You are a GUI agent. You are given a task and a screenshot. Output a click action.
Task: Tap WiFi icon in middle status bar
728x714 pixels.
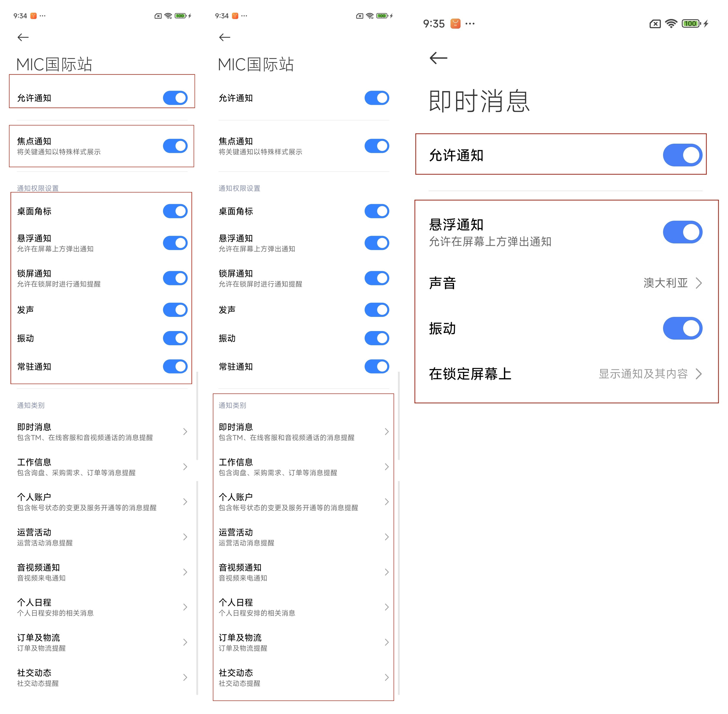[x=370, y=16]
